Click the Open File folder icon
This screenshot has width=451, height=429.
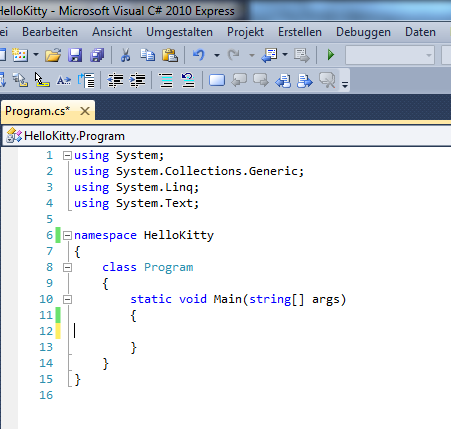pos(53,55)
